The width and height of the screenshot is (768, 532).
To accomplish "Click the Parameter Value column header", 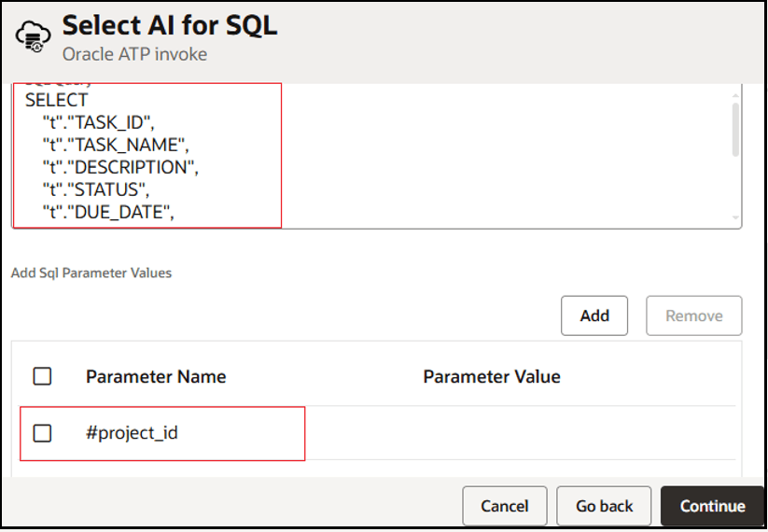I will click(492, 377).
